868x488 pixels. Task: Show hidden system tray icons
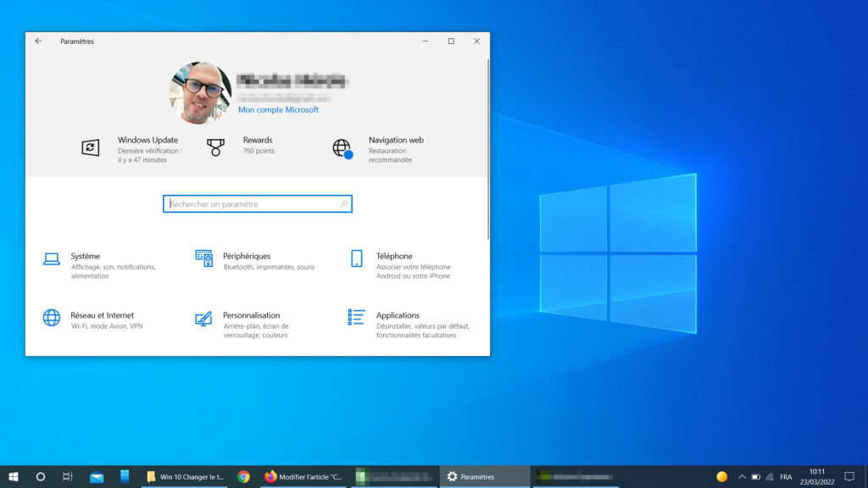pyautogui.click(x=742, y=476)
